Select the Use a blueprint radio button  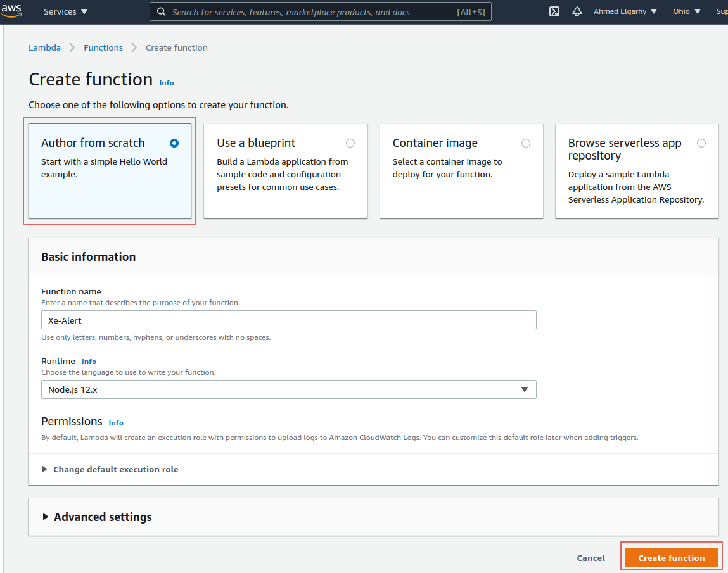pyautogui.click(x=350, y=143)
